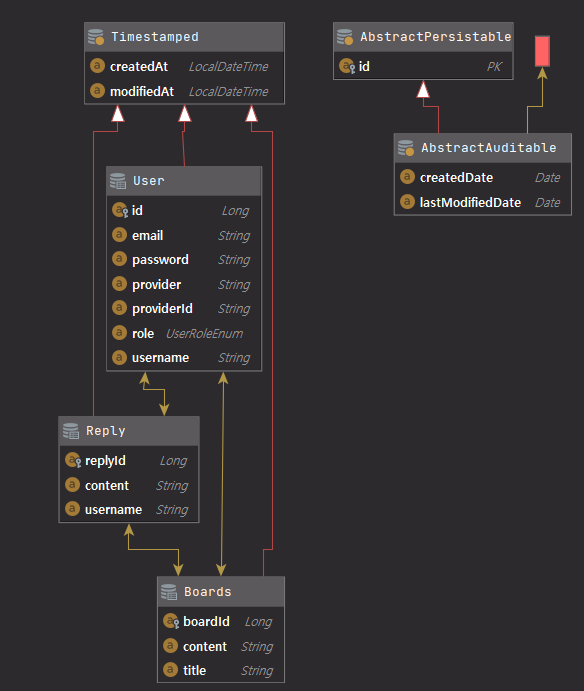The width and height of the screenshot is (584, 691).
Task: Click the Reply table icon
Action: pos(71,431)
